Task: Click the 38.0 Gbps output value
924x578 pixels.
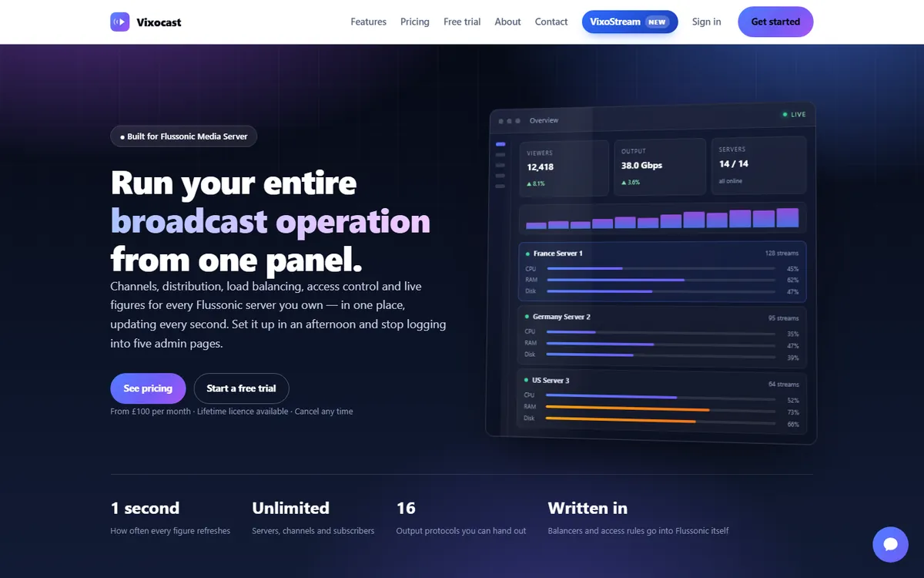Action: (642, 165)
